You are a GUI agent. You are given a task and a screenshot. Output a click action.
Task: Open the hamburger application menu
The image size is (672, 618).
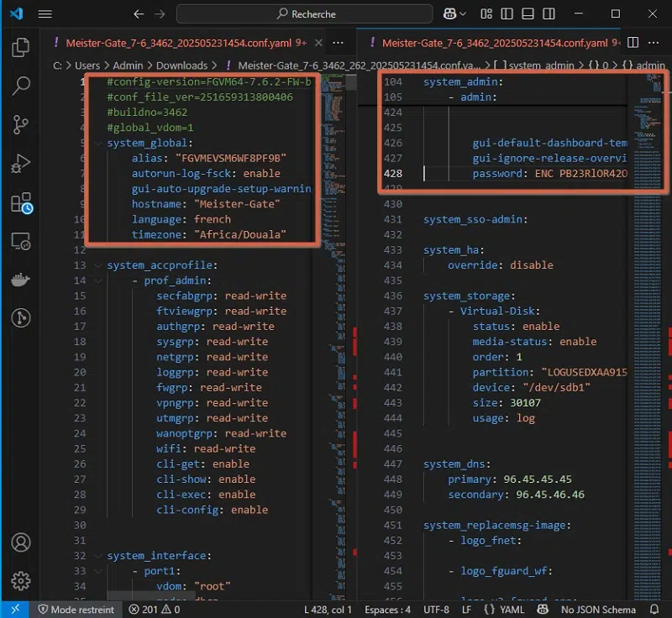pyautogui.click(x=45, y=14)
